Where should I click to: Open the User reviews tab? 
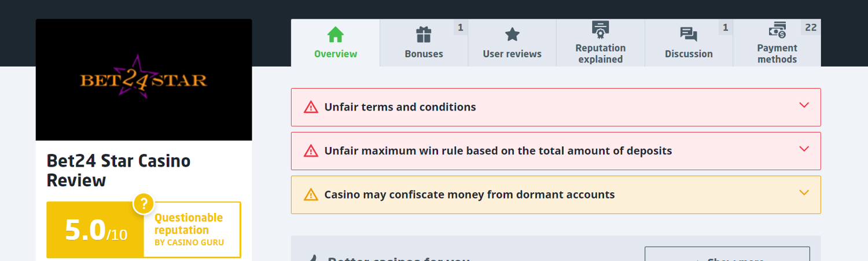tap(512, 54)
